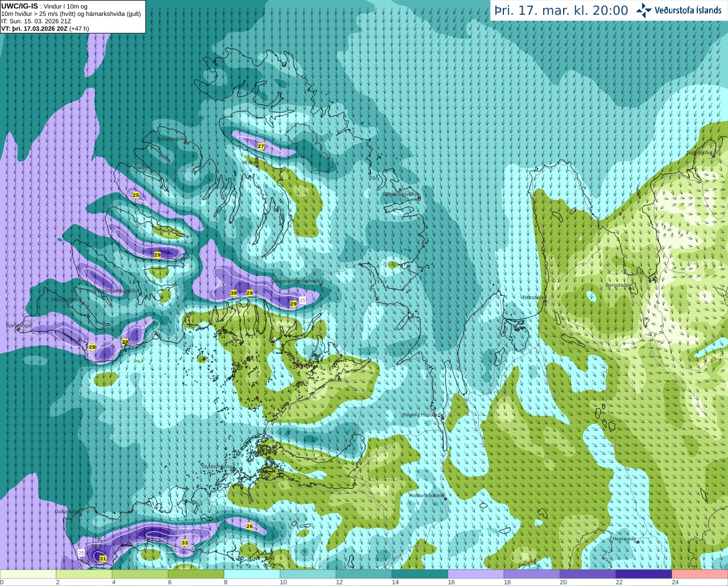
Task: Select the 18–20 m/s purple legend swatch
Action: pos(532,574)
